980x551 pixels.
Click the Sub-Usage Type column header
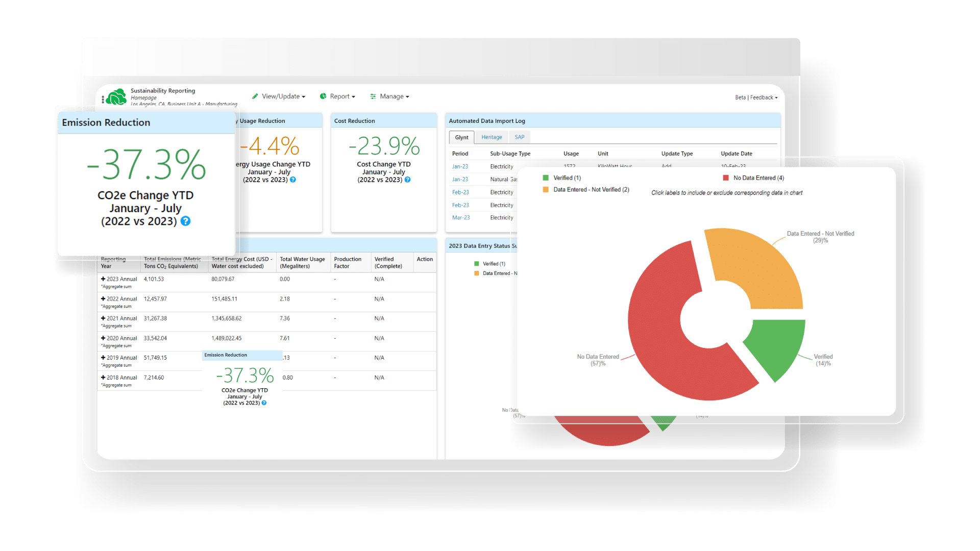coord(510,154)
